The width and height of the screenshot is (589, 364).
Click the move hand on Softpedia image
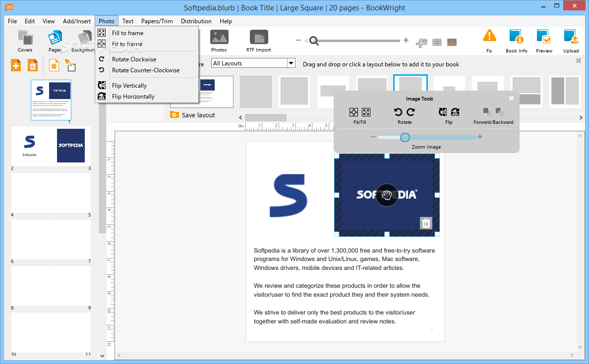[387, 195]
